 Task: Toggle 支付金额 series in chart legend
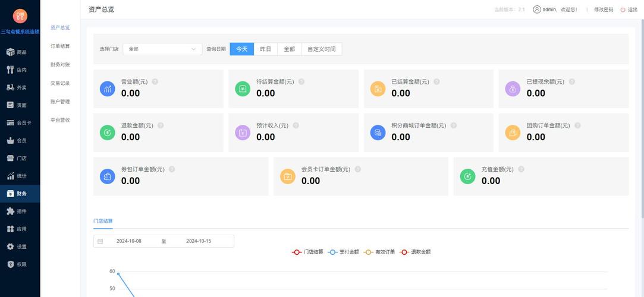tap(343, 252)
